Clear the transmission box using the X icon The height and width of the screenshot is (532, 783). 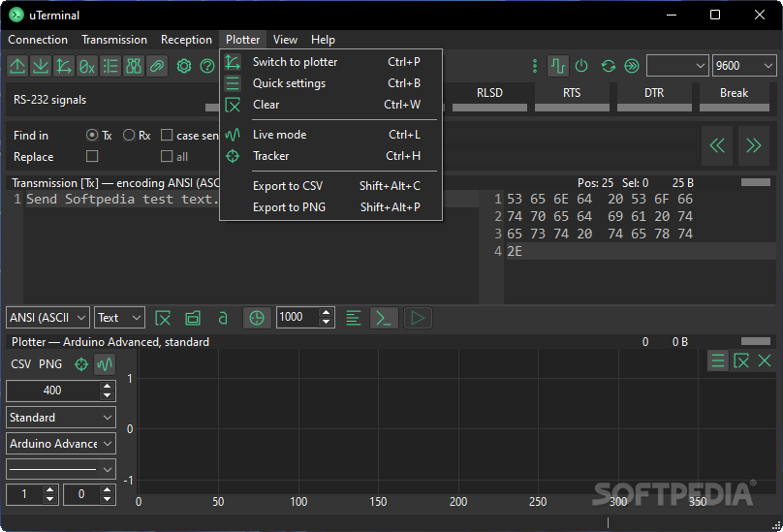pos(163,318)
